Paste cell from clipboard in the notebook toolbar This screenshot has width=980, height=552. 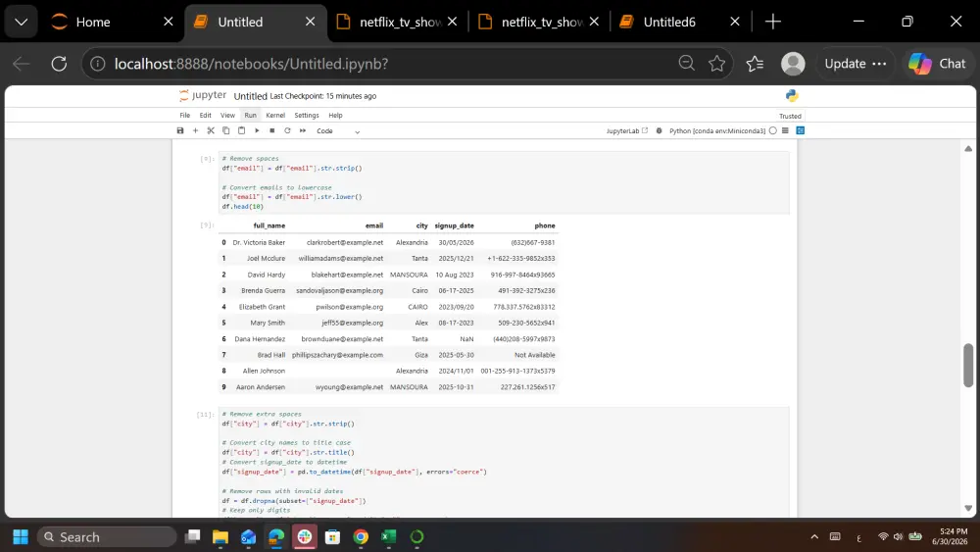tap(241, 130)
